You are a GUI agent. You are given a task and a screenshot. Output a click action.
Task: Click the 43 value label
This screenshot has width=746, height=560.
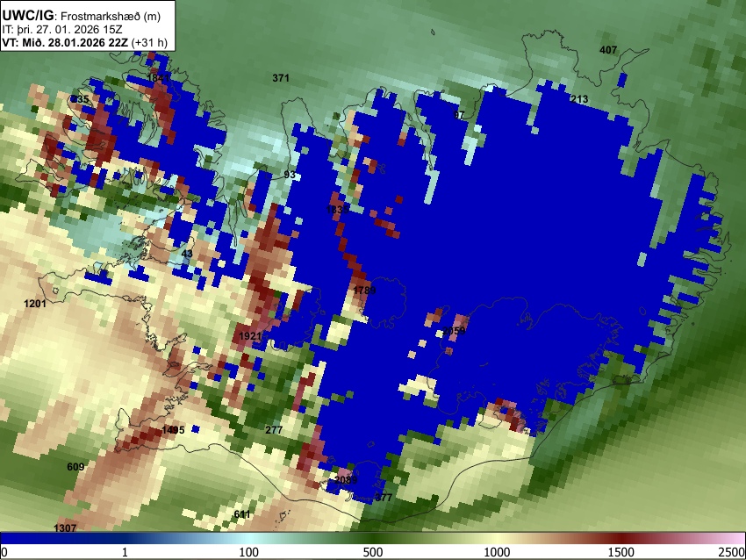pyautogui.click(x=187, y=254)
